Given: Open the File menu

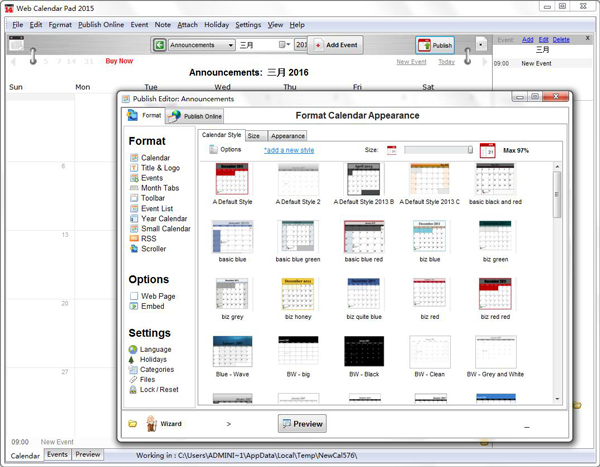Looking at the screenshot, I should point(18,25).
